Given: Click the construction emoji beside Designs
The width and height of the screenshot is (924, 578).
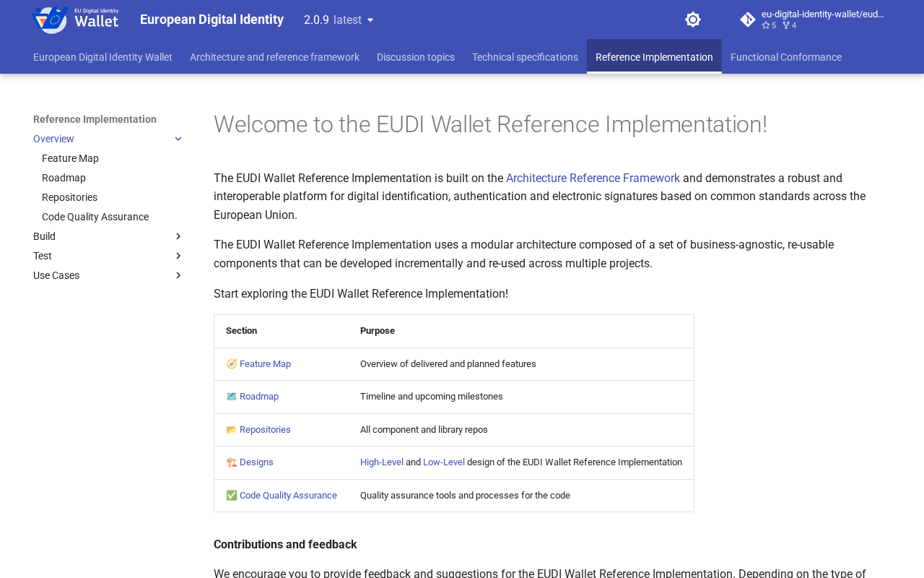Looking at the screenshot, I should [x=231, y=462].
